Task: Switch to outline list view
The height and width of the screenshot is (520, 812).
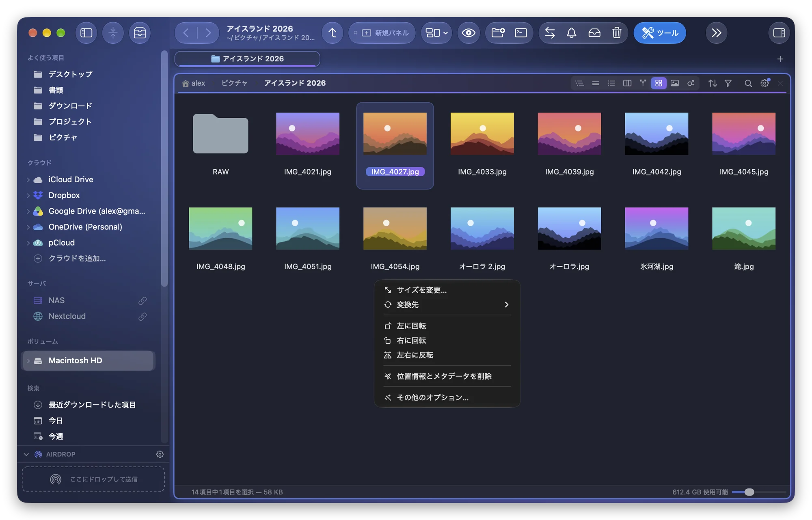Action: [x=579, y=83]
